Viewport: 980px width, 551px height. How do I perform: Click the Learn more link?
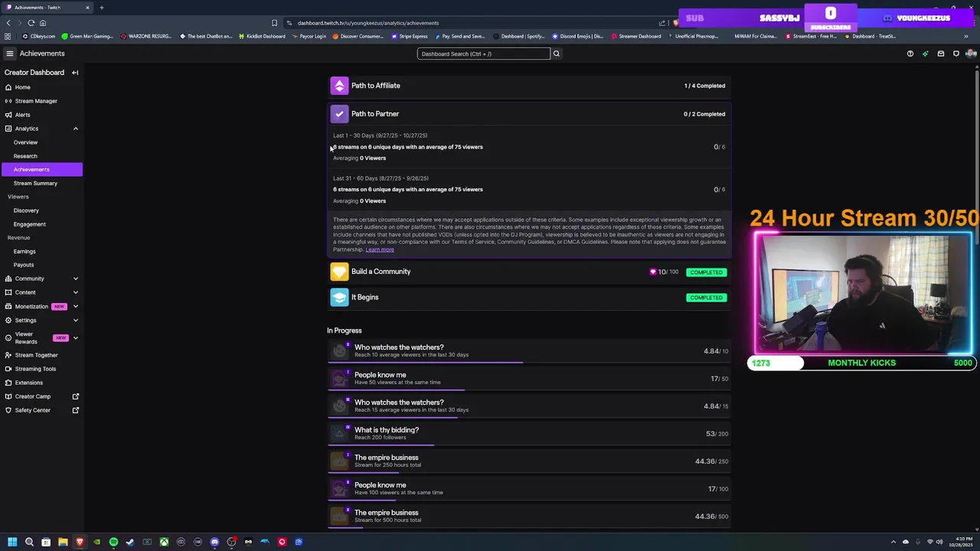click(380, 249)
